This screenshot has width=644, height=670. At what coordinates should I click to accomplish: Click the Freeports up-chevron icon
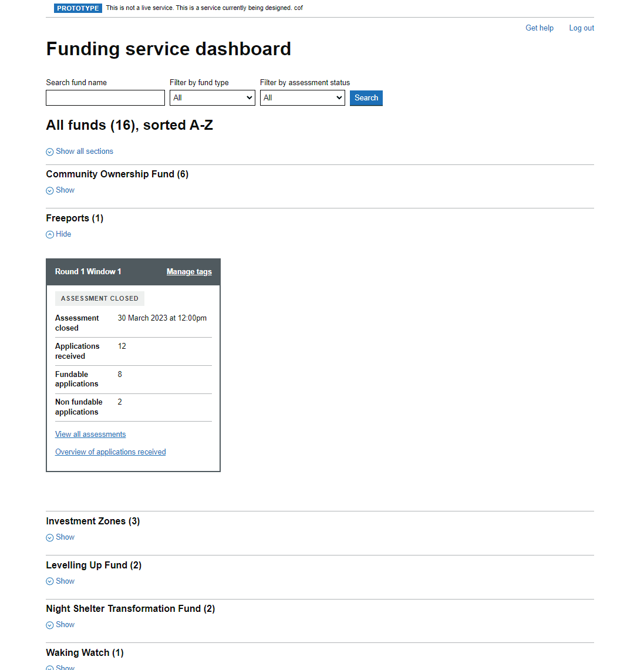click(50, 235)
